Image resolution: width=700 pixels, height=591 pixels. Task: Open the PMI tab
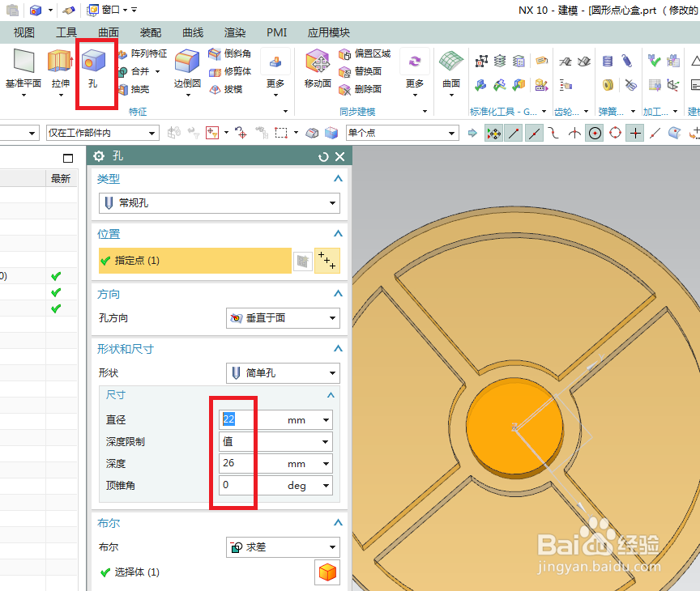click(x=277, y=32)
